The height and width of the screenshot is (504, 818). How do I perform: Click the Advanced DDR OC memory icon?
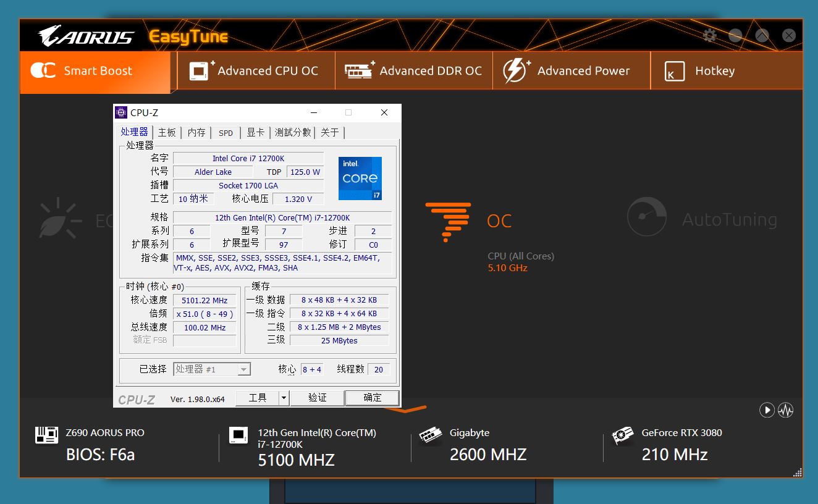click(x=360, y=70)
